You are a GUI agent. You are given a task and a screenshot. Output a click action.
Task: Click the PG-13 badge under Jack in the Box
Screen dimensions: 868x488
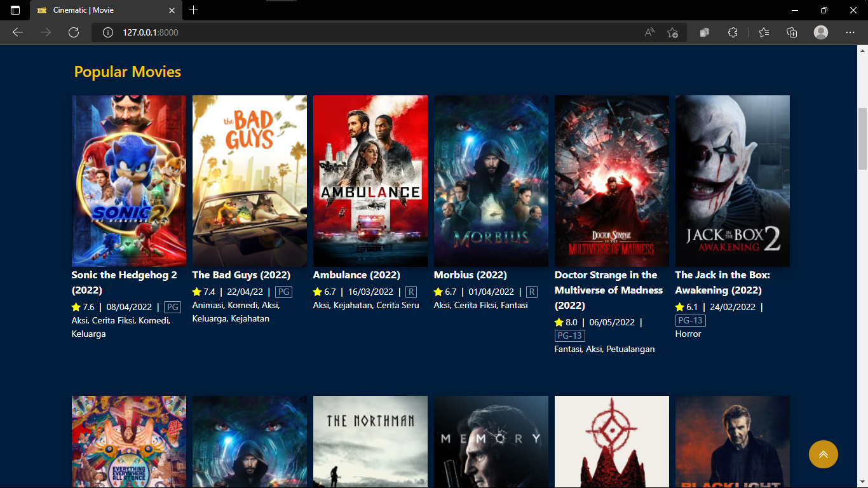click(x=691, y=320)
